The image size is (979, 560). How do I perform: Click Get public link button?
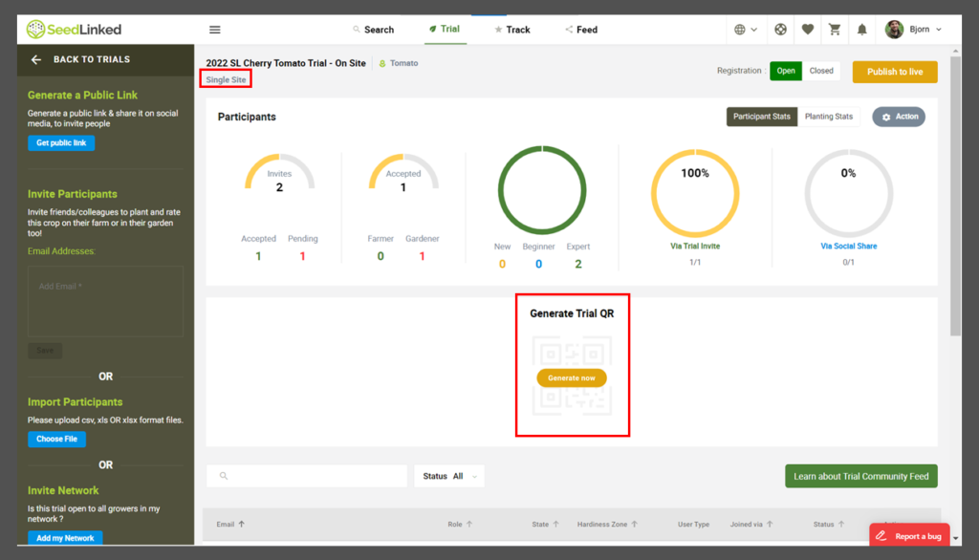click(61, 143)
